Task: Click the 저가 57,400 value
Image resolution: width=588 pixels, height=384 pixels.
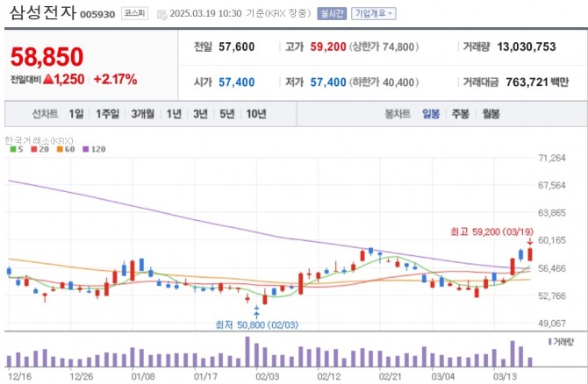Action: 328,82
